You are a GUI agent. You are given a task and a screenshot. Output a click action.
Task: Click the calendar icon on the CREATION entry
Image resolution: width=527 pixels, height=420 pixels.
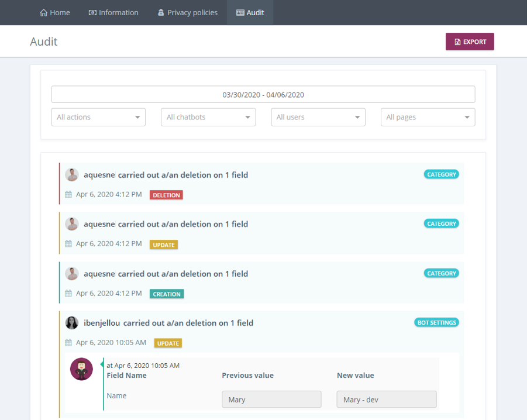[x=68, y=293]
